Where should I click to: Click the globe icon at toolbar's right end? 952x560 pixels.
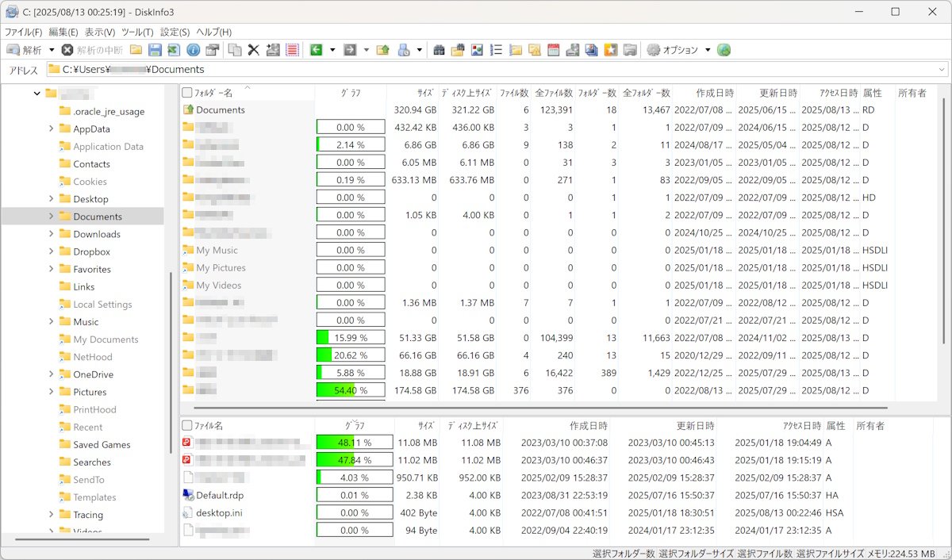[724, 49]
